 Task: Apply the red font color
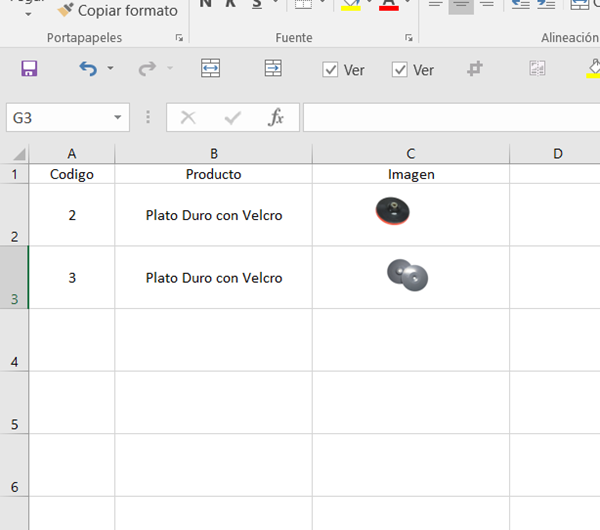pyautogui.click(x=389, y=5)
